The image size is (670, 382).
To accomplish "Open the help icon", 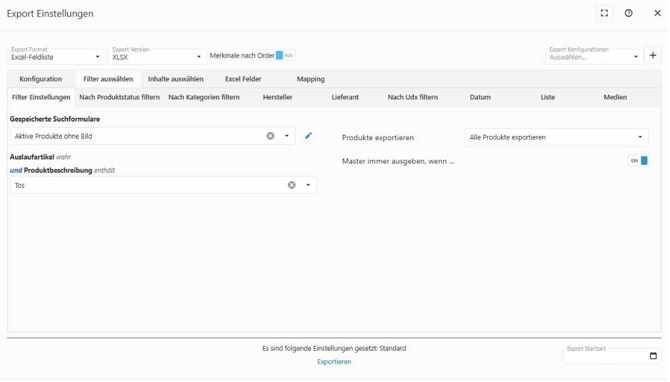I will (630, 13).
